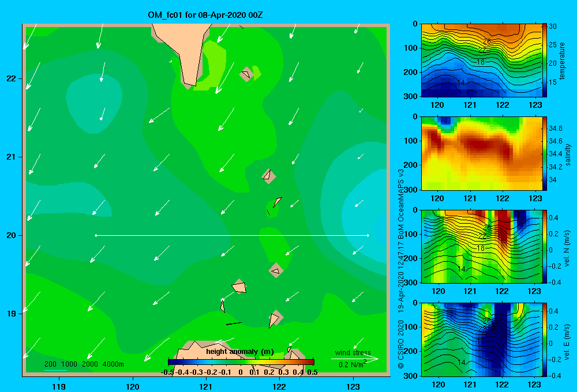Viewport: 577px width, 392px height.
Task: Click longitude label 119 on the main map
Action: tap(59, 386)
